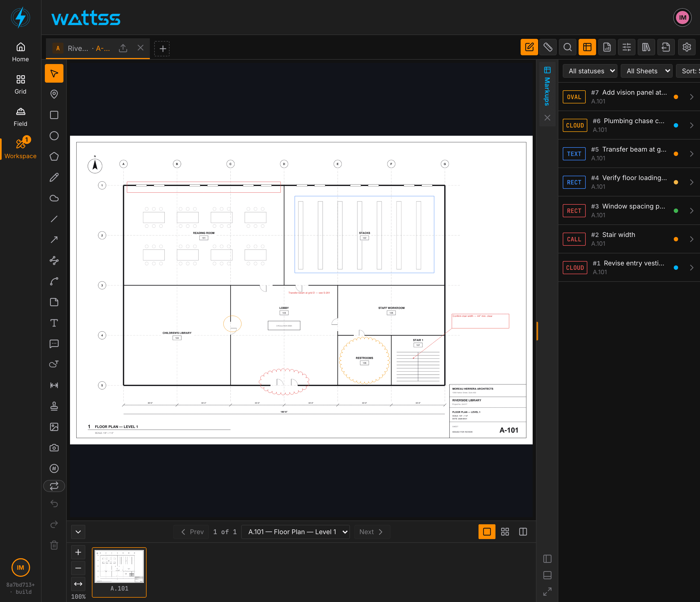Switch to single page view
Viewport: 700px width, 602px height.
[x=487, y=532]
